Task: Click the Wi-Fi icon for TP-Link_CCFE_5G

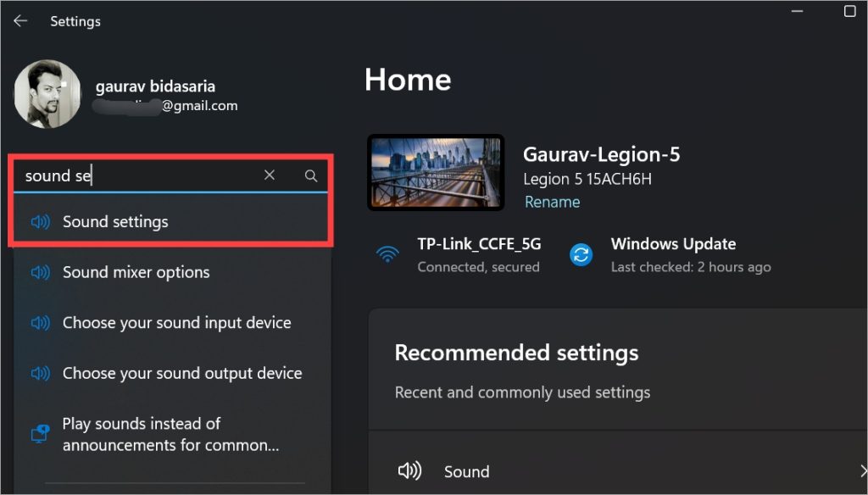Action: (387, 254)
